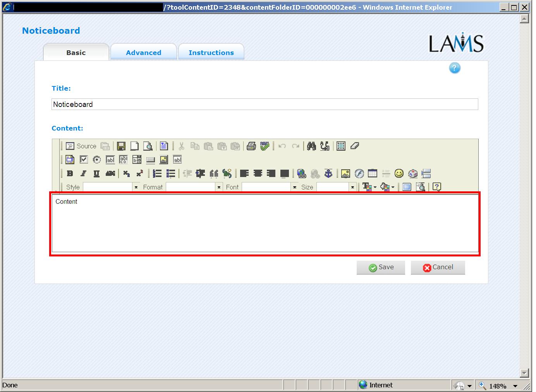536x392 pixels.
Task: Click the Source view button
Action: click(x=81, y=146)
